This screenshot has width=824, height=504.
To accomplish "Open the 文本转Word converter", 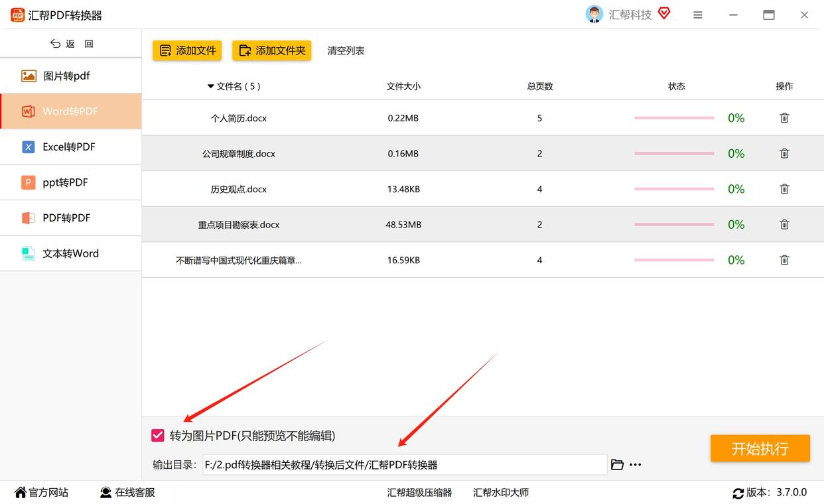I will [71, 253].
